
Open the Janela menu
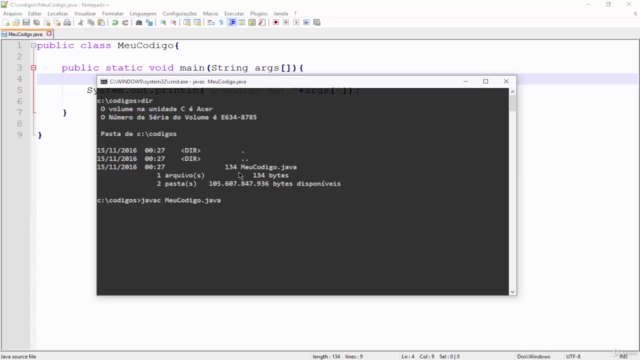coord(280,13)
